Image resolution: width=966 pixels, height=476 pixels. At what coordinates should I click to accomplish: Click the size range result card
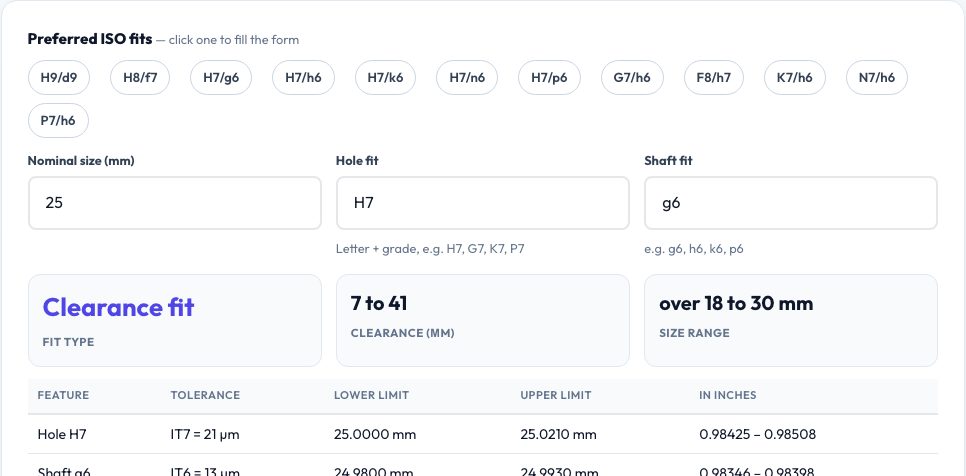(x=790, y=320)
